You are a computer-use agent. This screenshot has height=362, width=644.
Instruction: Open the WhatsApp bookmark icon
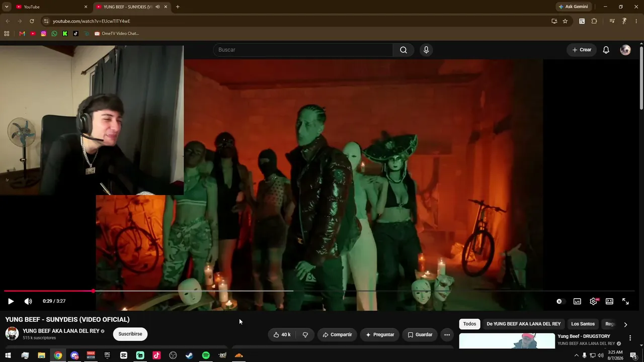coord(54,34)
